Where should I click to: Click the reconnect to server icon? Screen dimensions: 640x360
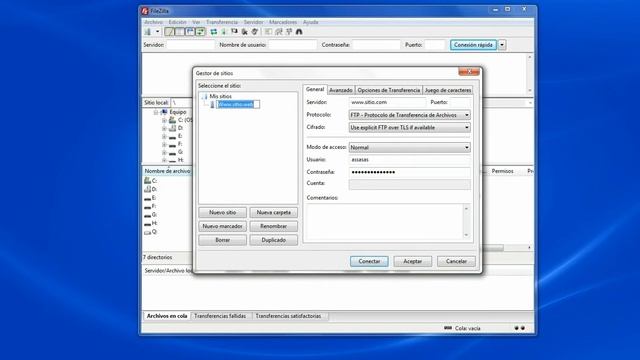coord(255,32)
